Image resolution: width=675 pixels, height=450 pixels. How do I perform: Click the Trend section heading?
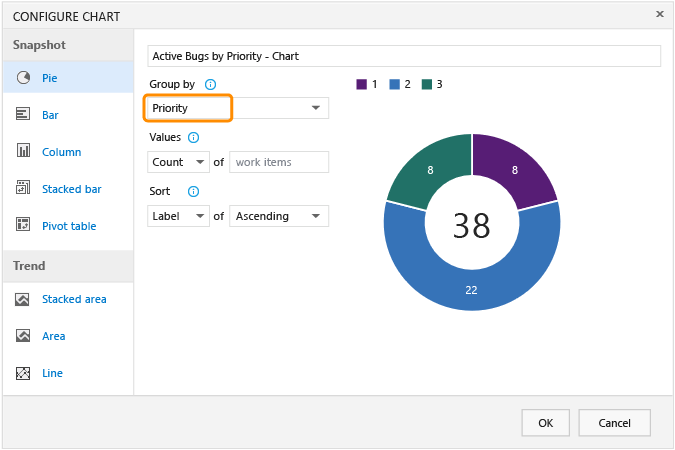29,266
